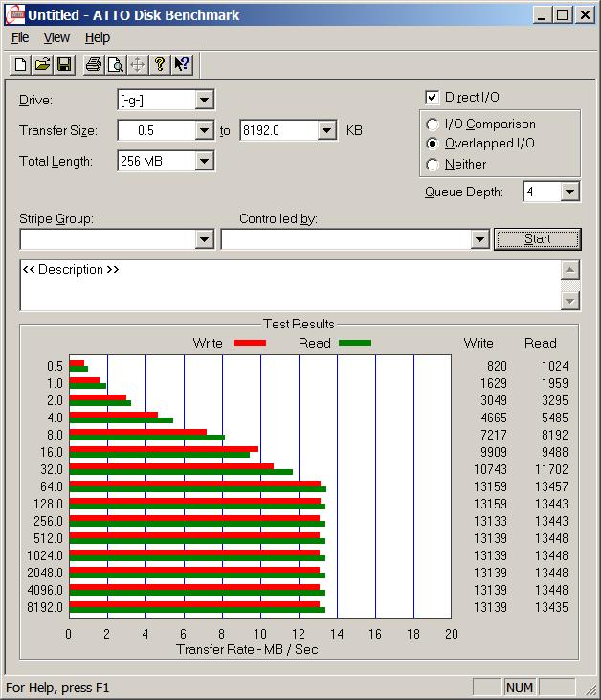This screenshot has height=700, width=601.
Task: Click the write value 9909
Action: click(x=494, y=452)
